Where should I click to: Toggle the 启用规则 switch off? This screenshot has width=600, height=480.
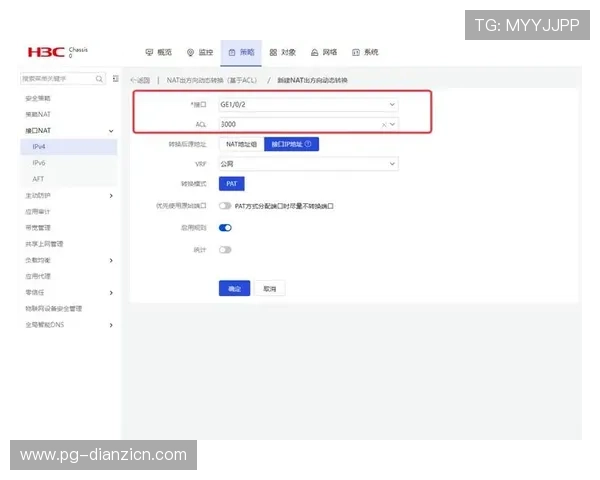225,228
